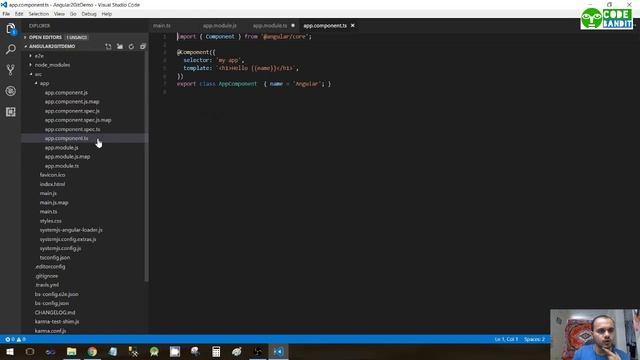Open the Extensions view
This screenshot has height=360, width=640.
pyautogui.click(x=11, y=111)
